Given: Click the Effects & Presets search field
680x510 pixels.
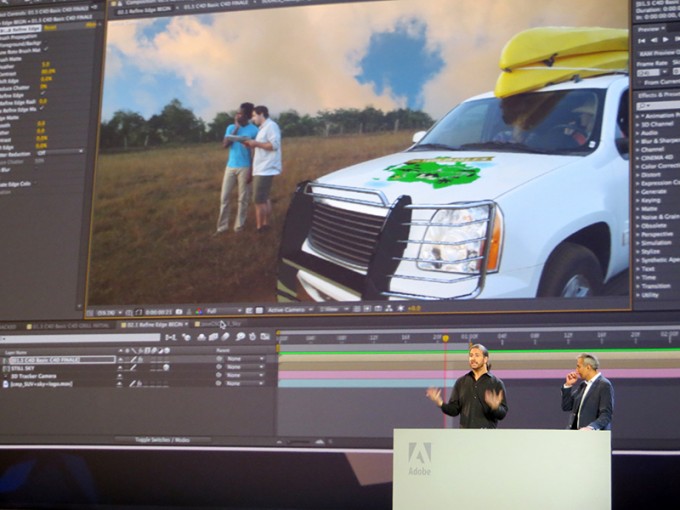Looking at the screenshot, I should click(658, 106).
